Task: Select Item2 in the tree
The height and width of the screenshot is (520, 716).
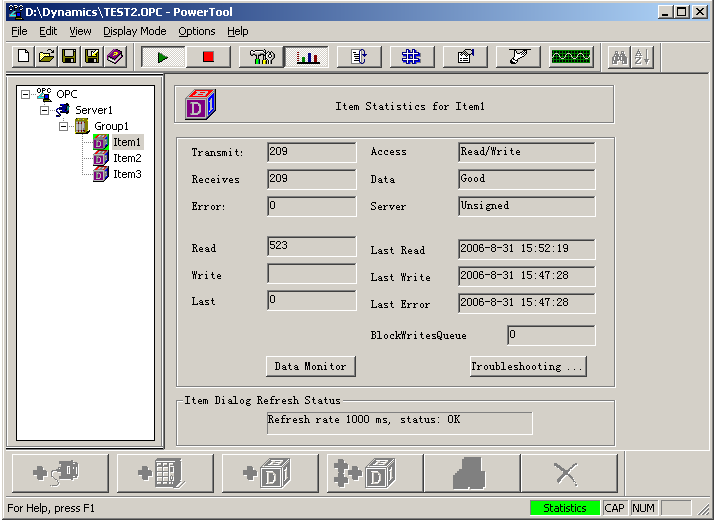Action: pos(127,158)
